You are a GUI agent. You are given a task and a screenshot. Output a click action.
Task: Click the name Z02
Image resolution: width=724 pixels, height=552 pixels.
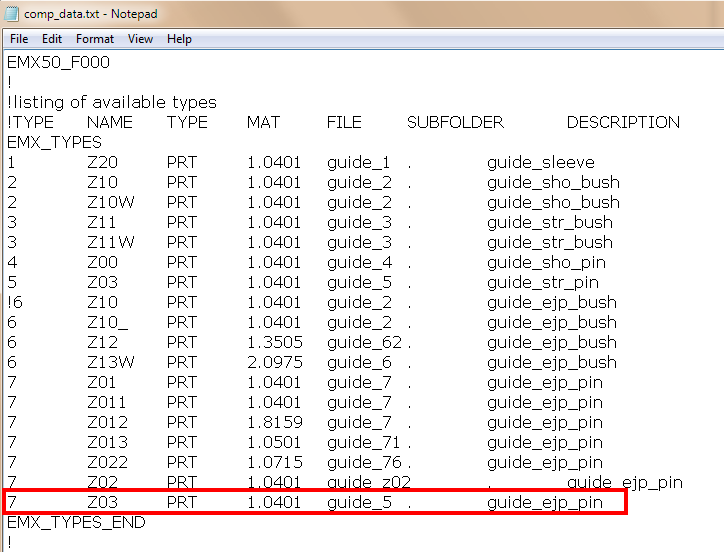click(103, 482)
